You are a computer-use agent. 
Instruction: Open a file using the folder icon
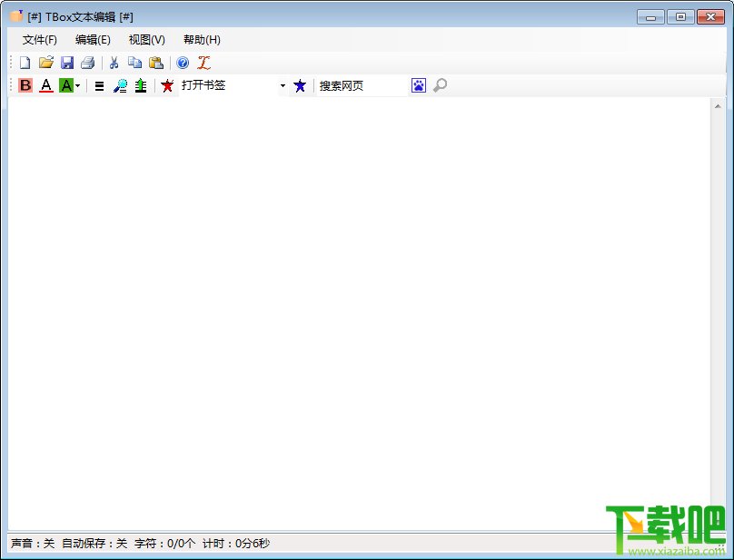[45, 63]
